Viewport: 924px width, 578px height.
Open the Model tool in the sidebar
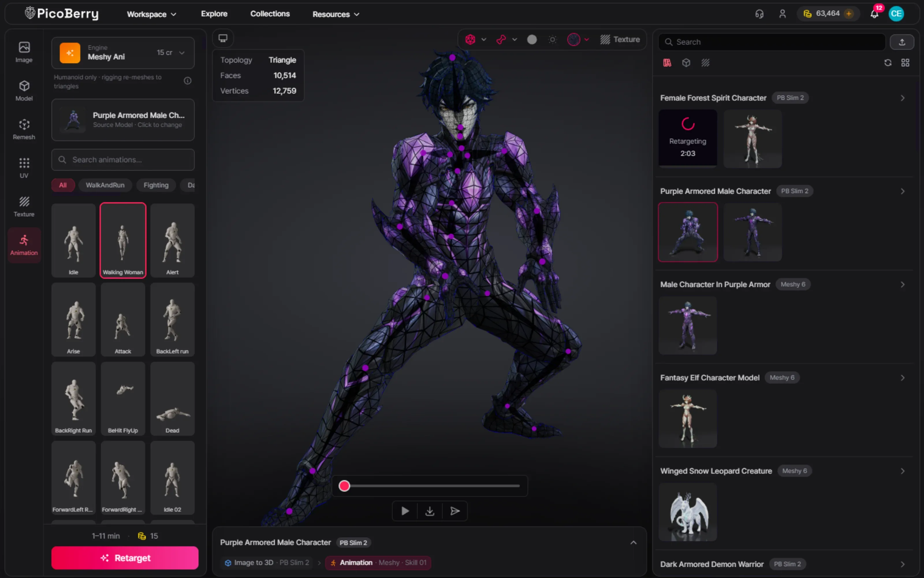[x=24, y=91]
